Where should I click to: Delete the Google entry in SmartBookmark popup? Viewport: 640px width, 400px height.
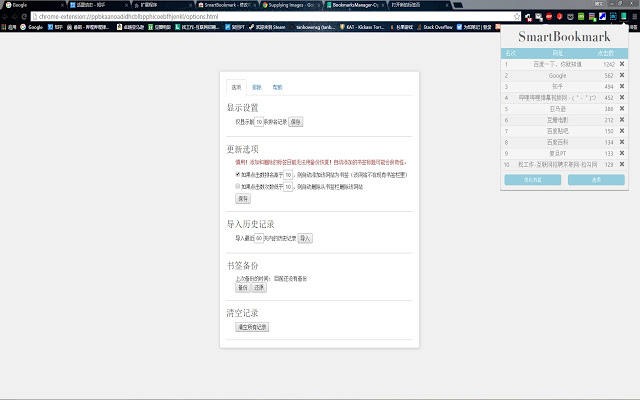[x=622, y=75]
